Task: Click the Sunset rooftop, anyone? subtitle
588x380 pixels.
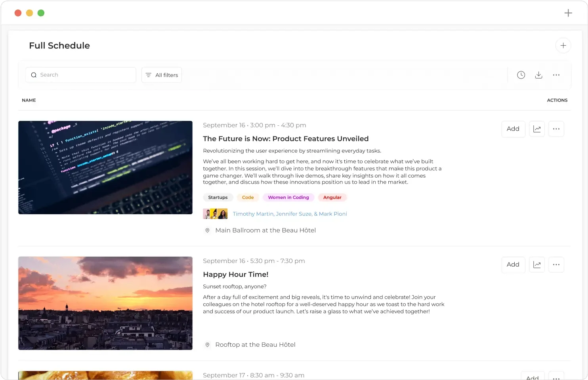Action: [x=235, y=286]
